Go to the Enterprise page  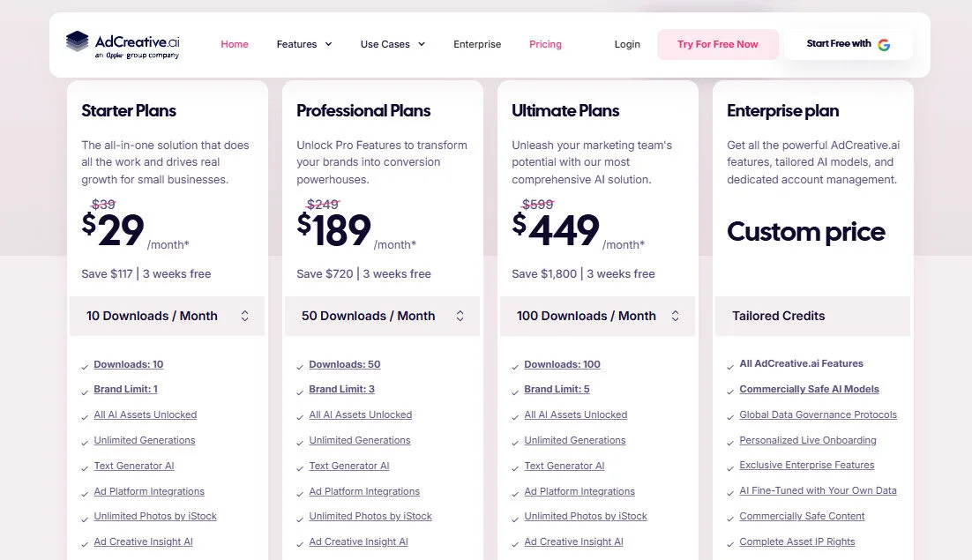coord(477,44)
